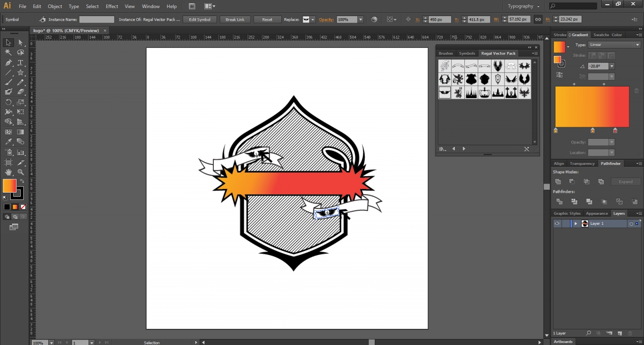Screen dimensions: 644x345
Task: Open the Window menu
Action: pos(150,7)
